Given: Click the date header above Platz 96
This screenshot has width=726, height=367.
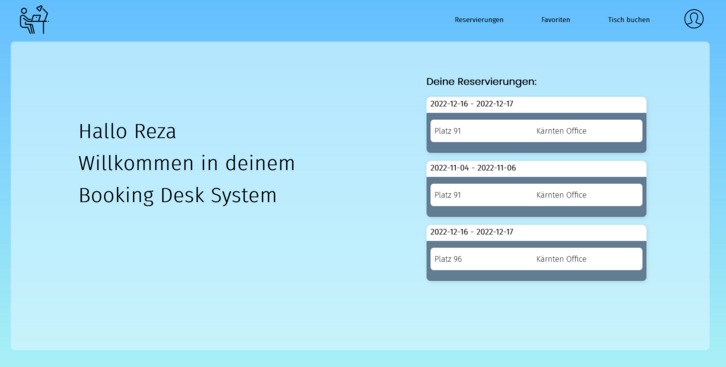Looking at the screenshot, I should point(536,232).
